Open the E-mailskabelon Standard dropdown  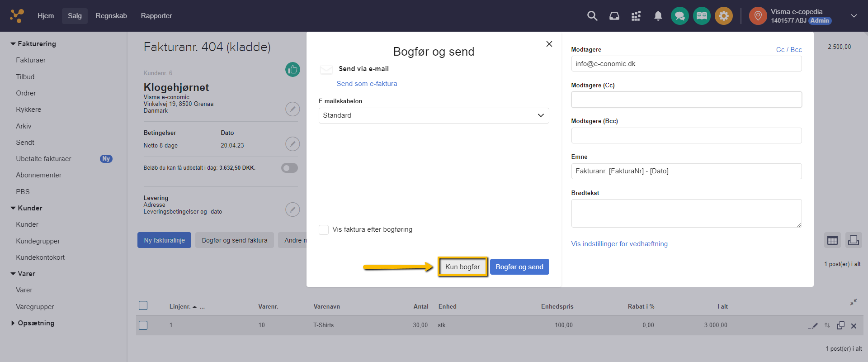(x=434, y=116)
